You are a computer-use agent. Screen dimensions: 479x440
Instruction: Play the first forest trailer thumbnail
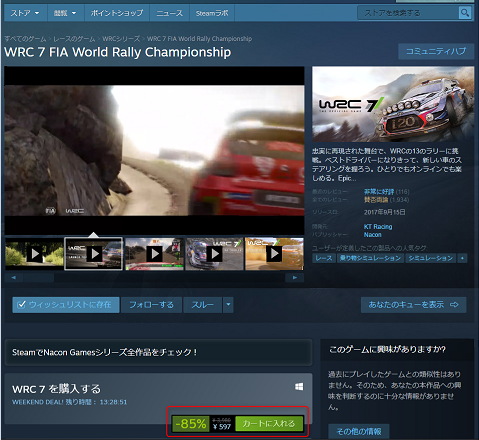click(34, 254)
